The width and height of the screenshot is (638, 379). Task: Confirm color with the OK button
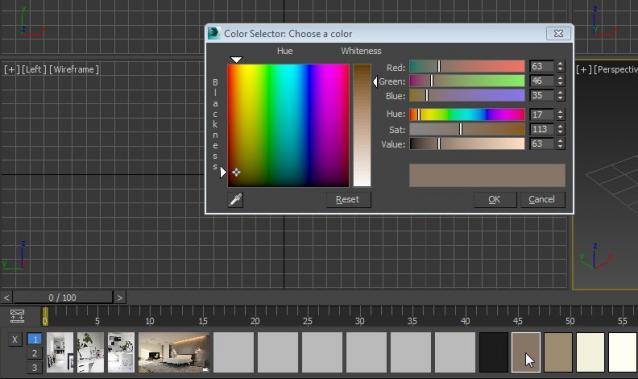point(494,199)
